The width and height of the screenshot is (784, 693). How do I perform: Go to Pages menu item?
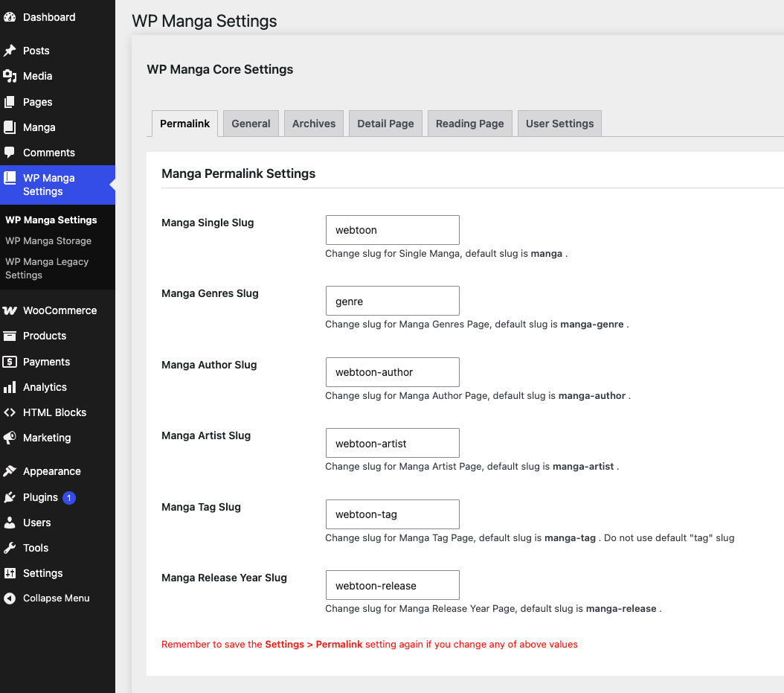(57, 102)
